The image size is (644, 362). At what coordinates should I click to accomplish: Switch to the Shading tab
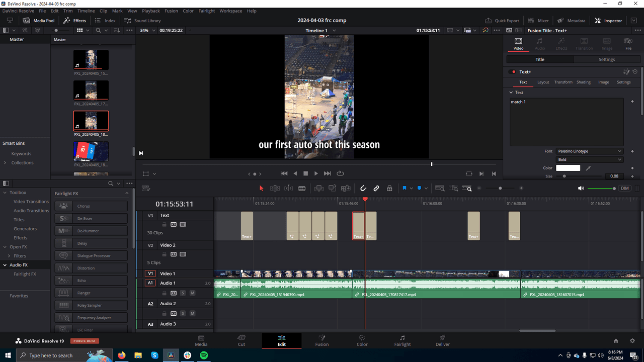pyautogui.click(x=583, y=82)
